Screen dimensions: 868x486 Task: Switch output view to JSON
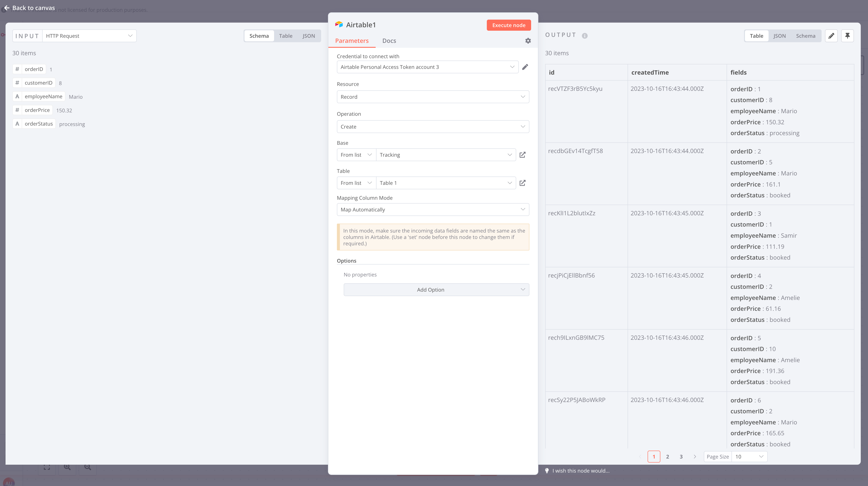[780, 36]
